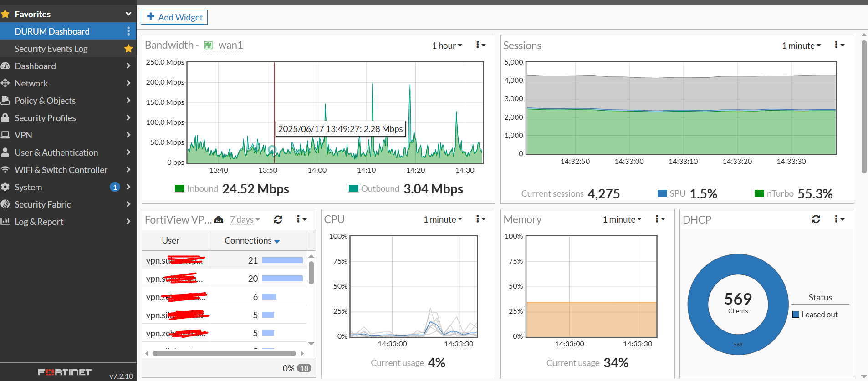Click the Dashboard gauge icon in sidebar

(5, 66)
